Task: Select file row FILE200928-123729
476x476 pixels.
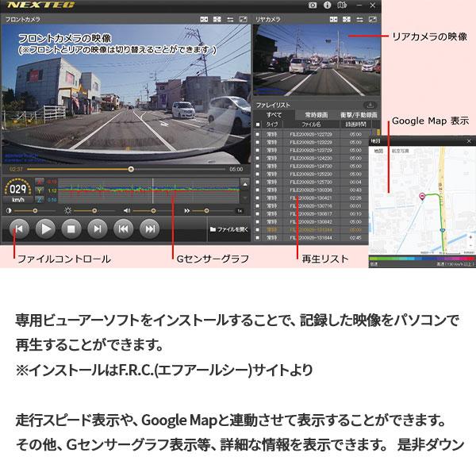Action: tap(312, 150)
